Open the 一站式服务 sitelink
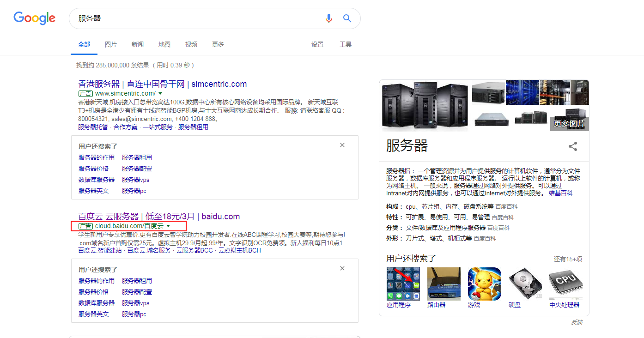 coord(158,127)
